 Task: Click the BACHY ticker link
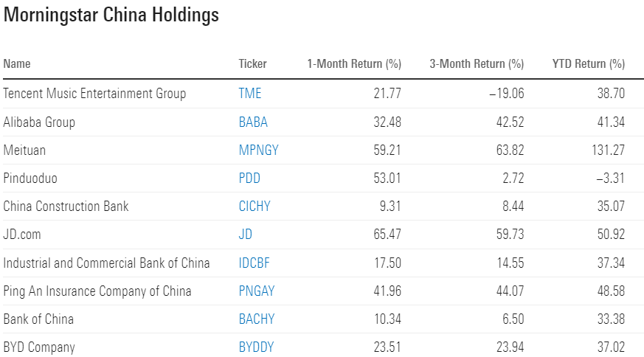256,319
